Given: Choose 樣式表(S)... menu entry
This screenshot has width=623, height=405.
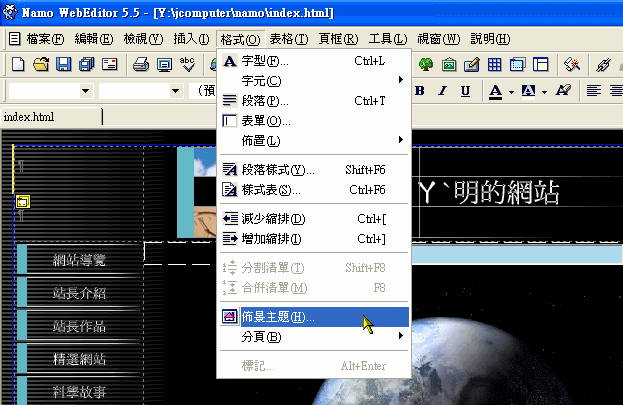Looking at the screenshot, I should coord(314,190).
